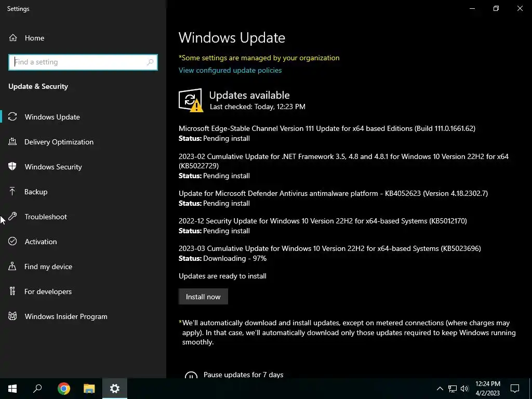Screen dimensions: 532x399
Task: Click the search magnifier in Find a setting
Action: pos(150,62)
